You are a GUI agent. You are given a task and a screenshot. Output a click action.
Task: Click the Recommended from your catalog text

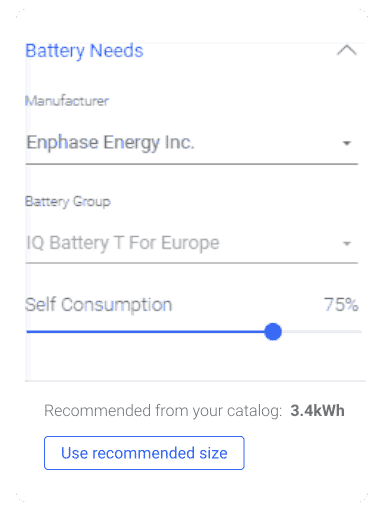pos(163,411)
